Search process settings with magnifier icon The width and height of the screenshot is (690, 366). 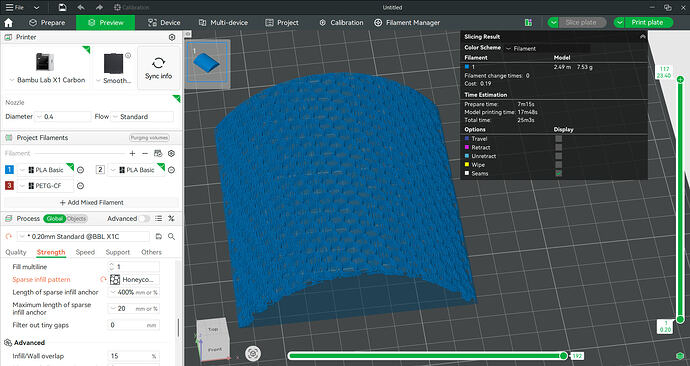point(172,236)
